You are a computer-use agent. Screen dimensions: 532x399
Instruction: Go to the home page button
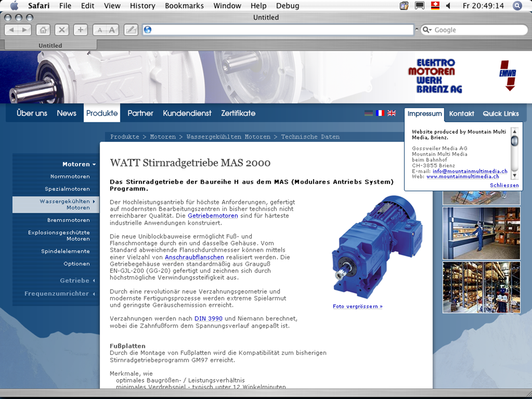pyautogui.click(x=43, y=30)
